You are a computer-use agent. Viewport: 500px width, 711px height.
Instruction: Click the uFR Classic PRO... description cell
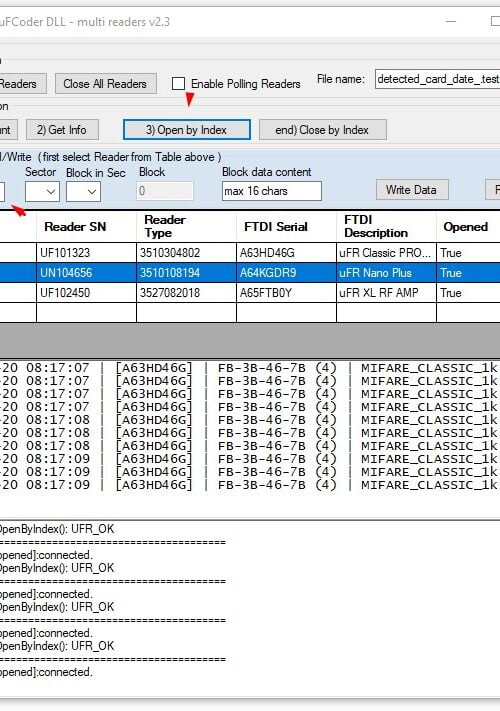(386, 253)
